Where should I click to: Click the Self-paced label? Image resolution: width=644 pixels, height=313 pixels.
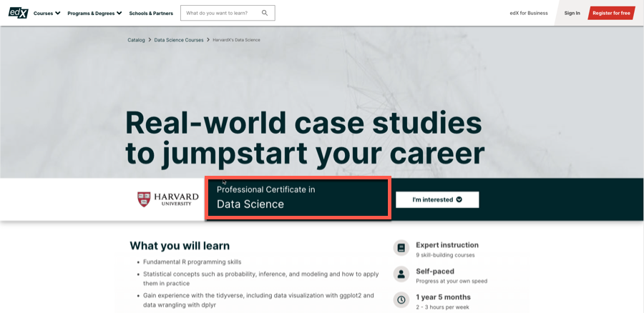pyautogui.click(x=435, y=271)
